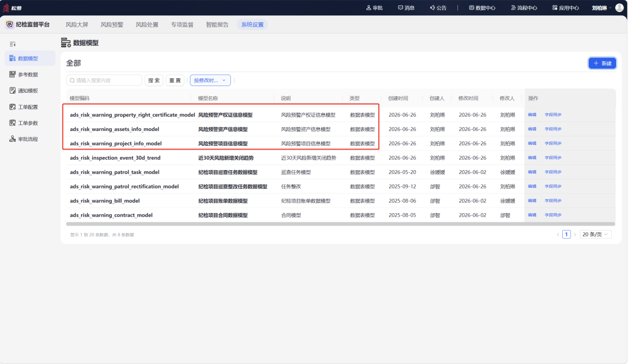Sync fields for patrol_rectification_model row
This screenshot has height=364, width=629.
tap(553, 186)
